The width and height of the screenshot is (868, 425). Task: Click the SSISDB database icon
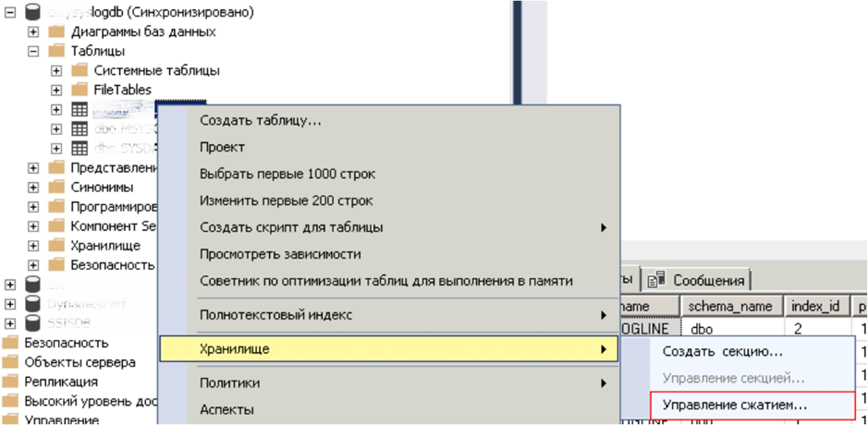pos(33,323)
